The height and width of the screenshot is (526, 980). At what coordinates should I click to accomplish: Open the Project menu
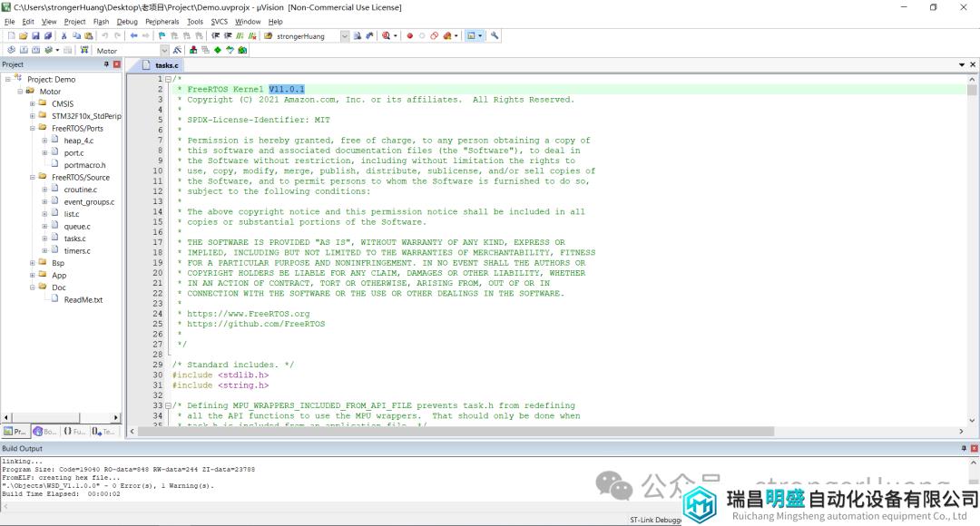[x=74, y=22]
